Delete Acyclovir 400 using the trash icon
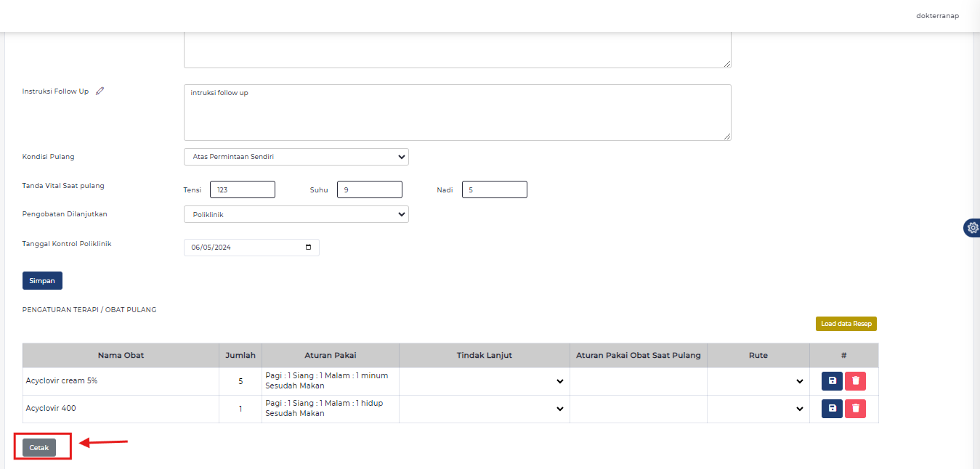This screenshot has height=469, width=980. [855, 408]
